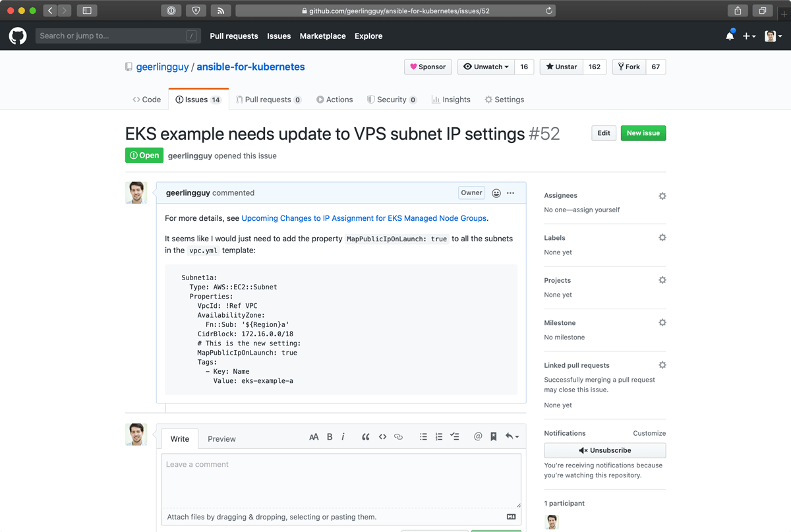Screen dimensions: 791x532
Task: Click the Leave a comment text area
Action: pyautogui.click(x=341, y=481)
